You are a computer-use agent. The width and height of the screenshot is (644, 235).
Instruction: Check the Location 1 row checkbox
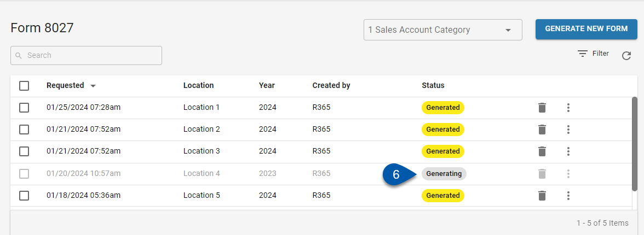point(24,108)
